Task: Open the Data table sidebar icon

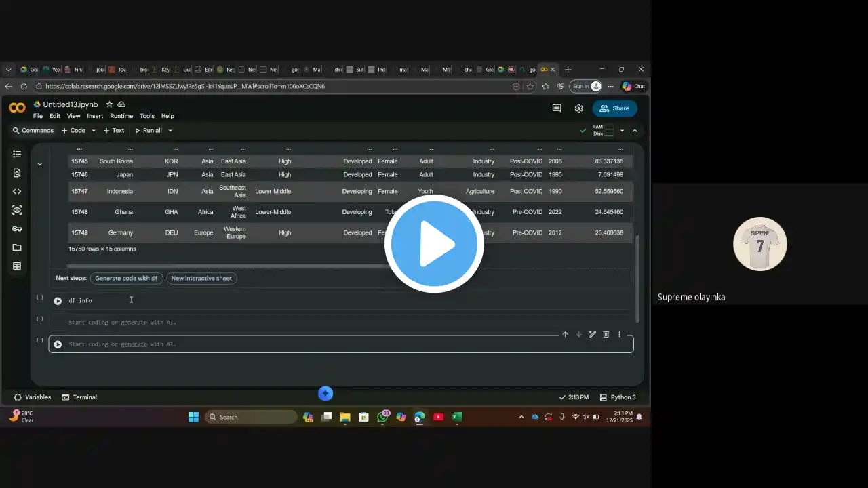Action: [x=17, y=266]
